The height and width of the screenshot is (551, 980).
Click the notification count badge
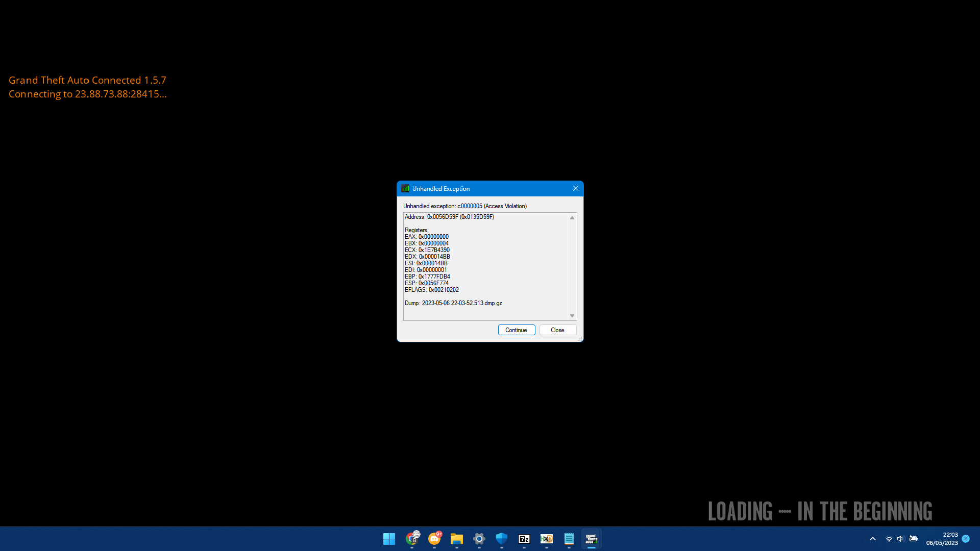[966, 539]
